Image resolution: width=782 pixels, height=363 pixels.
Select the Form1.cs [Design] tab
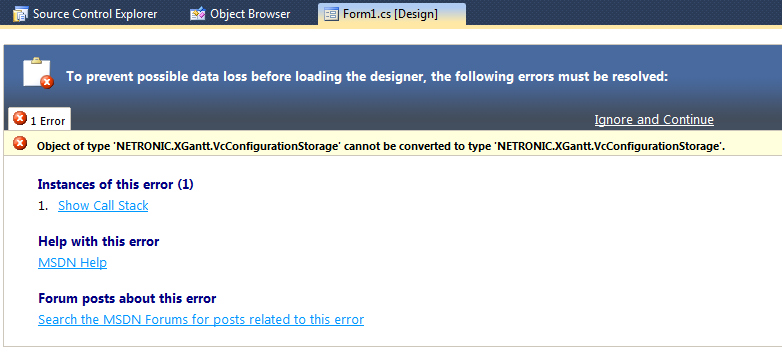391,14
